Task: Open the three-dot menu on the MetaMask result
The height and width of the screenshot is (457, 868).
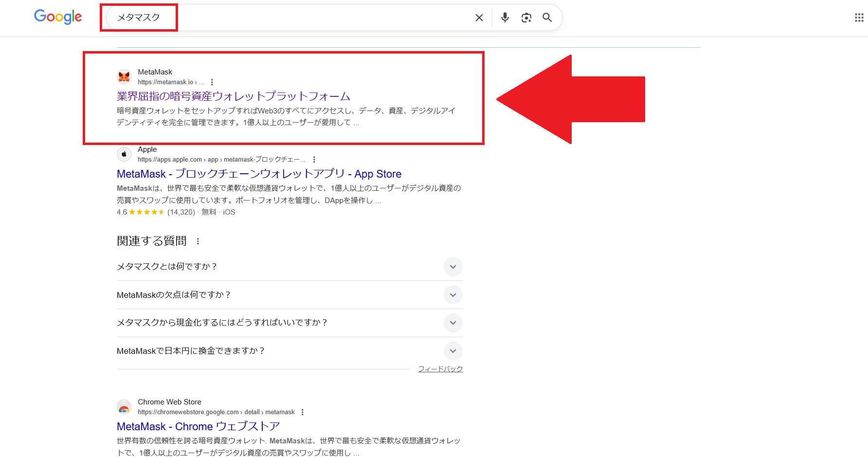Action: coord(212,82)
